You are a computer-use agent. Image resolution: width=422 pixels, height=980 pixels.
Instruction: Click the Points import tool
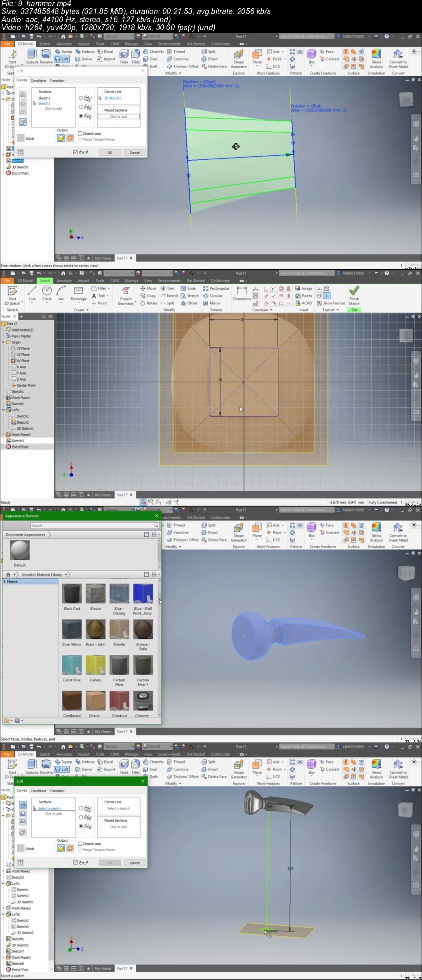point(304,296)
